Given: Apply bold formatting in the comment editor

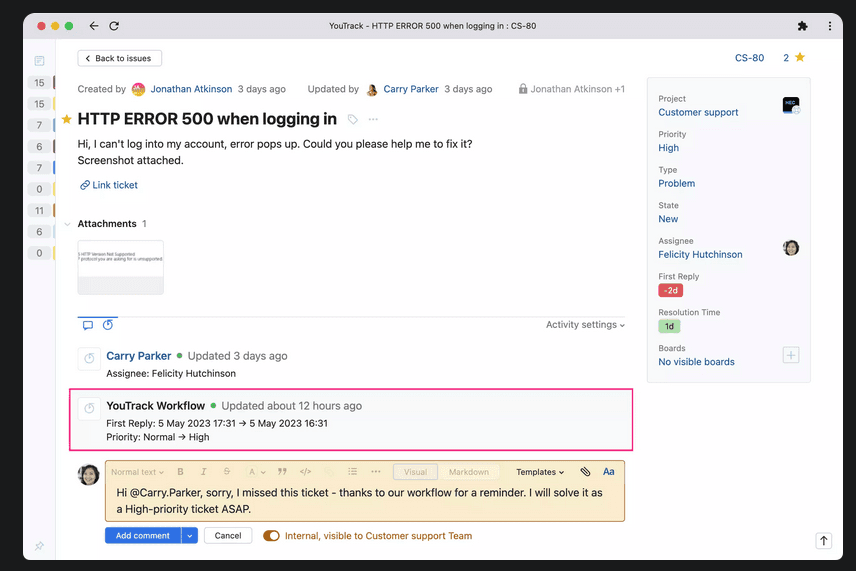Looking at the screenshot, I should click(180, 472).
